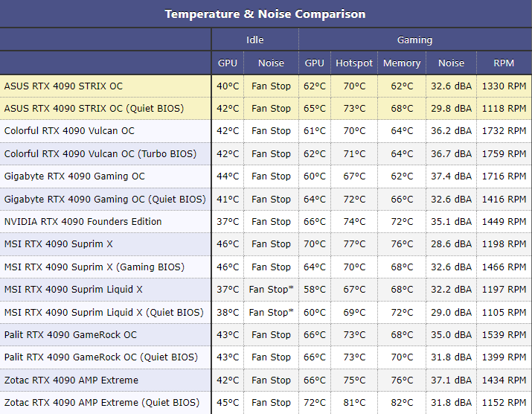The image size is (532, 414).
Task: Click the 1330 RPM cell
Action: tap(504, 86)
